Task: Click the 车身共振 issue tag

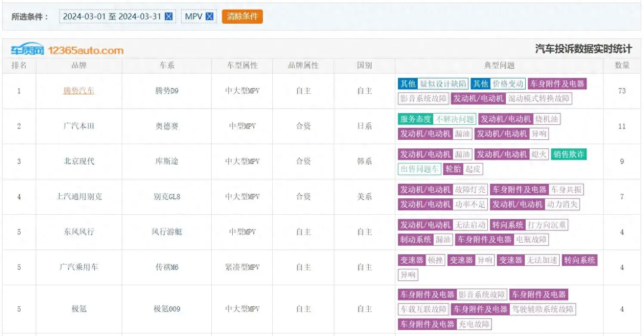Action: tap(566, 190)
